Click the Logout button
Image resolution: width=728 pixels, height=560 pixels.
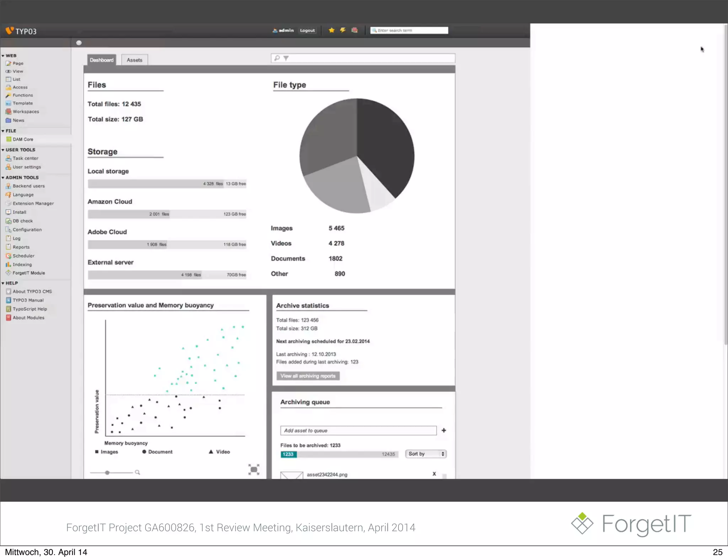(x=307, y=31)
